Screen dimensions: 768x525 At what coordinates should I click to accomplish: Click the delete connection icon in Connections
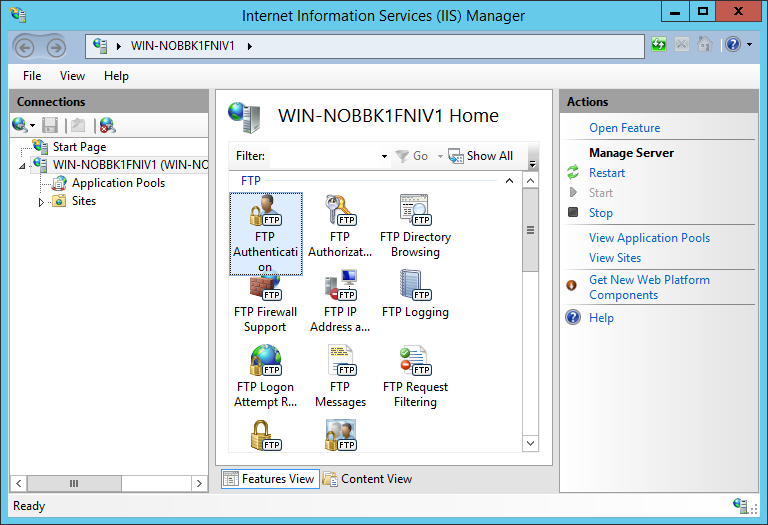[x=107, y=125]
